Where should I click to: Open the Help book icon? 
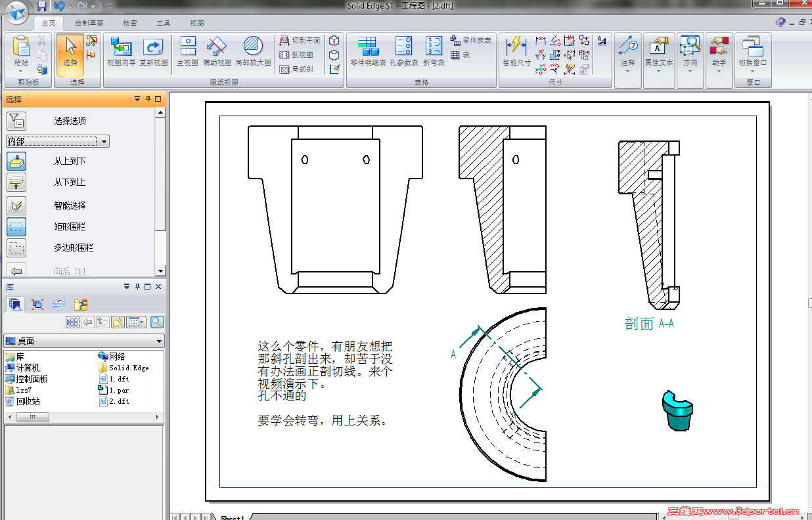tap(780, 22)
